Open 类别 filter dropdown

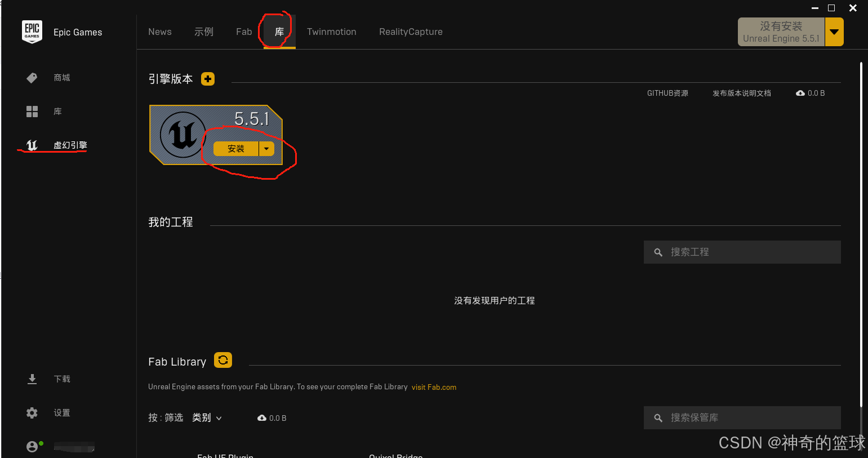point(207,418)
